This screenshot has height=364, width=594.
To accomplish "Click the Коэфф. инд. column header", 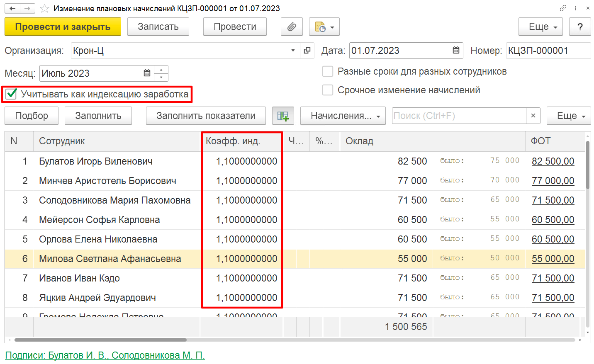I will (241, 141).
